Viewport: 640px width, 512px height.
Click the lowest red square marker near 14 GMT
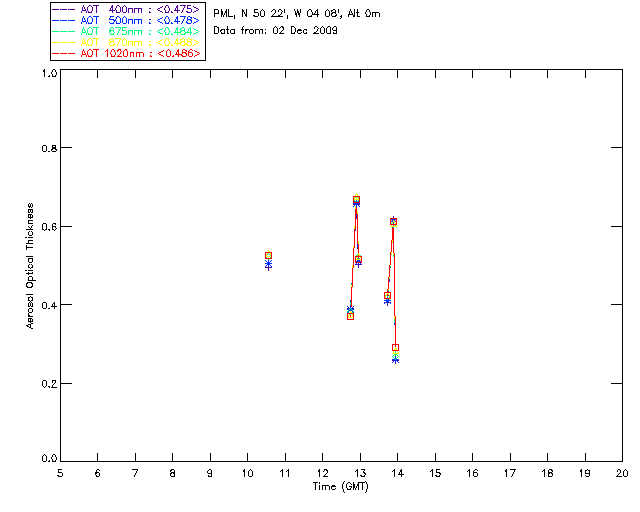pos(395,348)
